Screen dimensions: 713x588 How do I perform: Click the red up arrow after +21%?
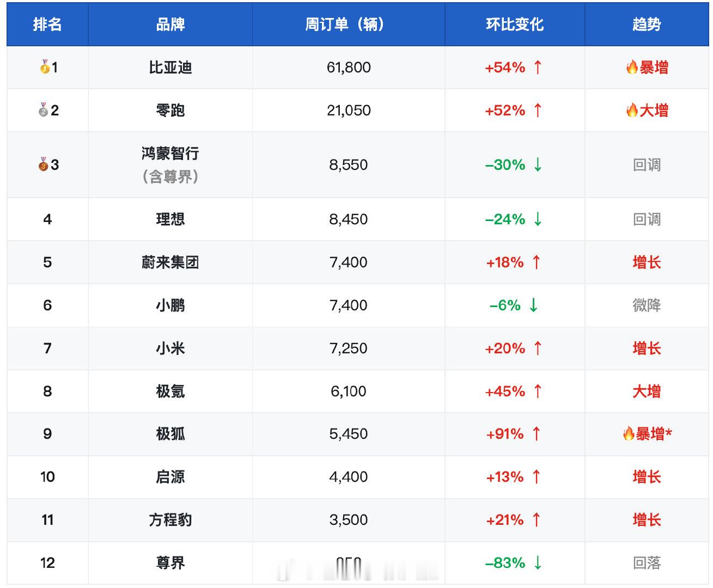tap(536, 519)
